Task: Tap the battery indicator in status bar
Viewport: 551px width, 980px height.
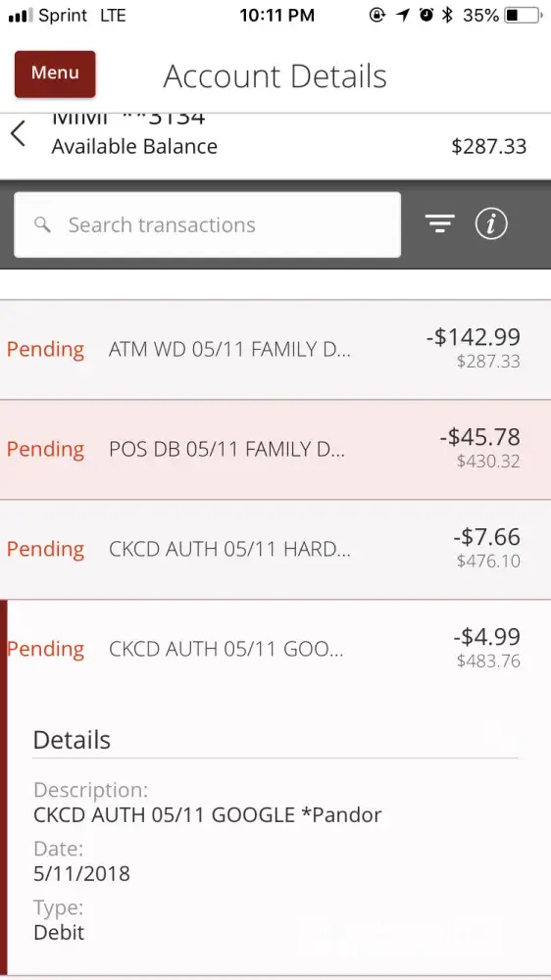Action: [x=524, y=15]
